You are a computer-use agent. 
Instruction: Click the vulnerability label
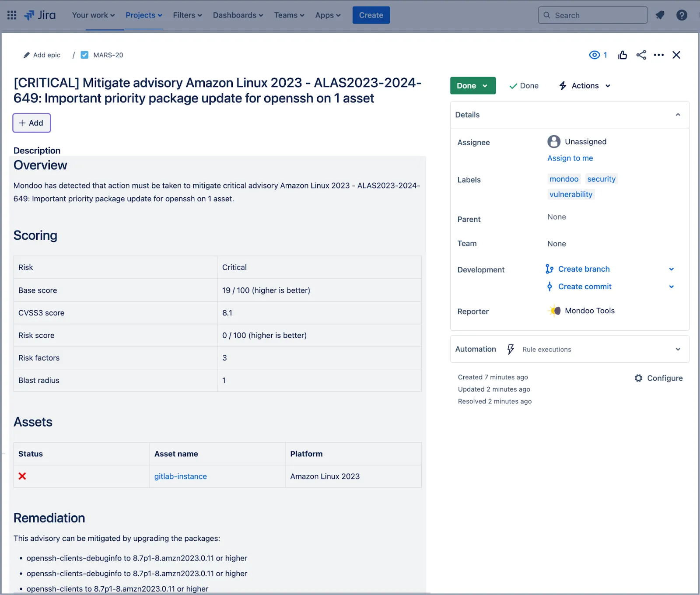571,194
